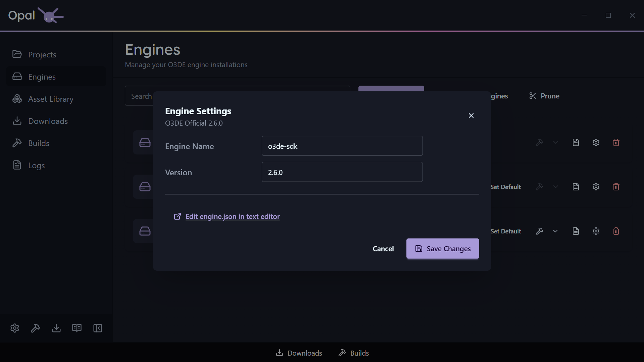Open Builds in sidebar
The image size is (644, 362).
click(x=56, y=143)
